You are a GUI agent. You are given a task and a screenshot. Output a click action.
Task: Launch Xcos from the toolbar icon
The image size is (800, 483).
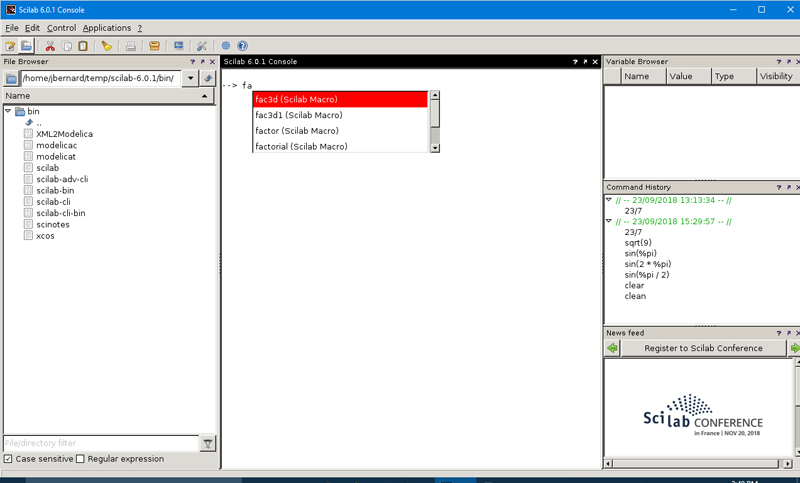point(178,46)
